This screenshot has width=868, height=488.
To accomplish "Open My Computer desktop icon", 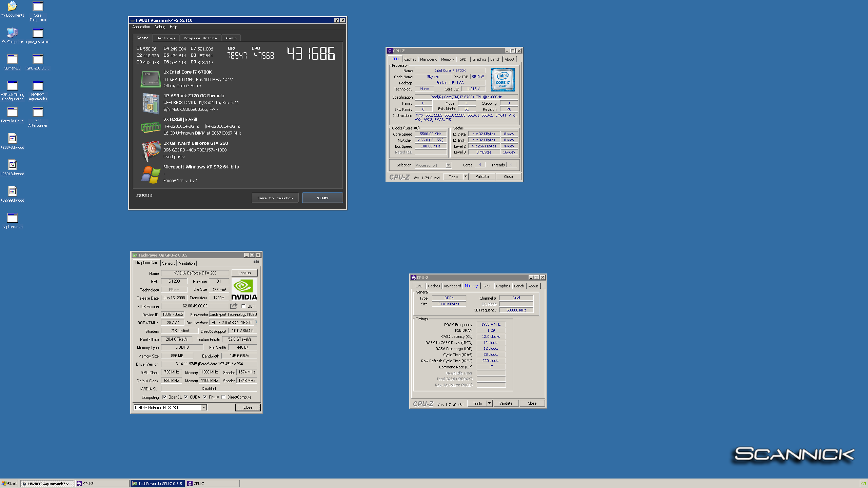I will 12,36.
